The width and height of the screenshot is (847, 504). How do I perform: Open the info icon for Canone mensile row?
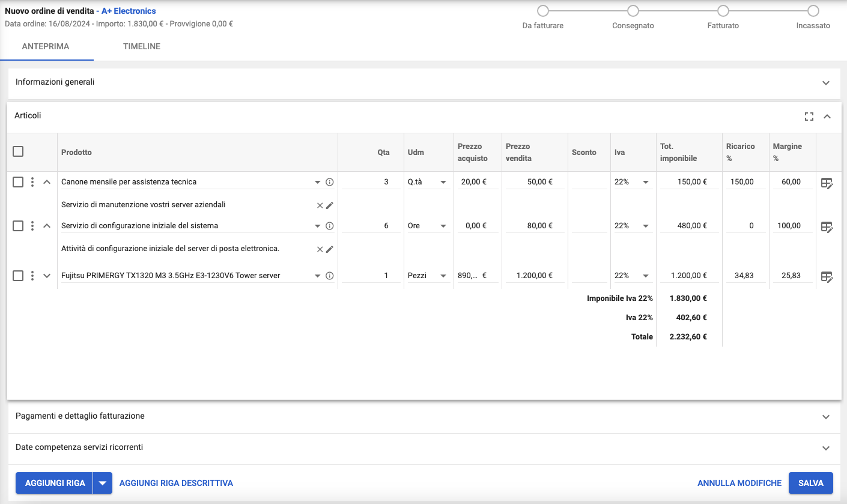pyautogui.click(x=329, y=182)
